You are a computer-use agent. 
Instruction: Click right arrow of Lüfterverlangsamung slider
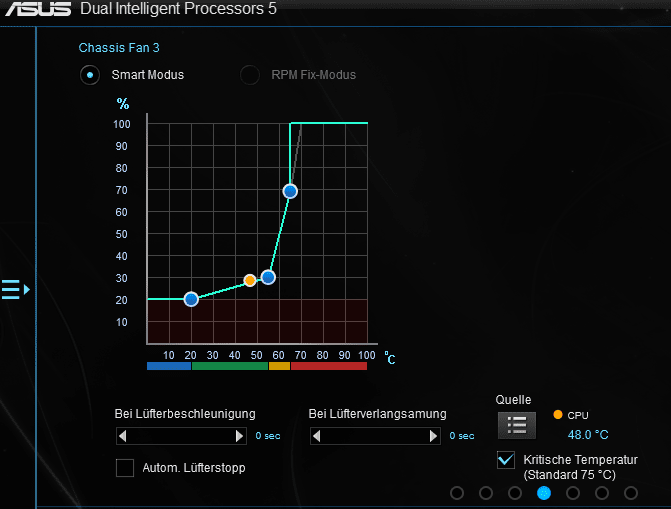click(433, 436)
